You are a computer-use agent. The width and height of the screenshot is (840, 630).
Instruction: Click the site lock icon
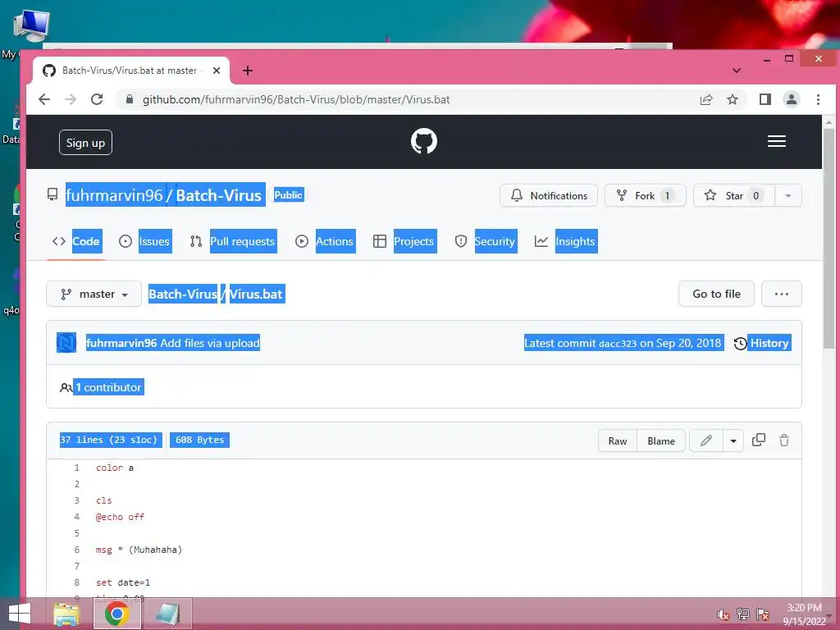pos(129,99)
